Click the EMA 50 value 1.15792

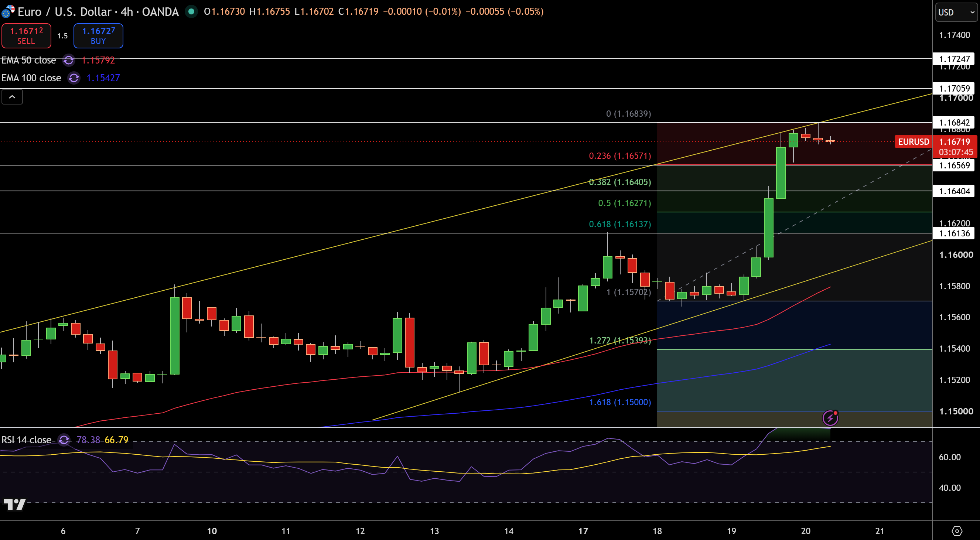tap(98, 60)
